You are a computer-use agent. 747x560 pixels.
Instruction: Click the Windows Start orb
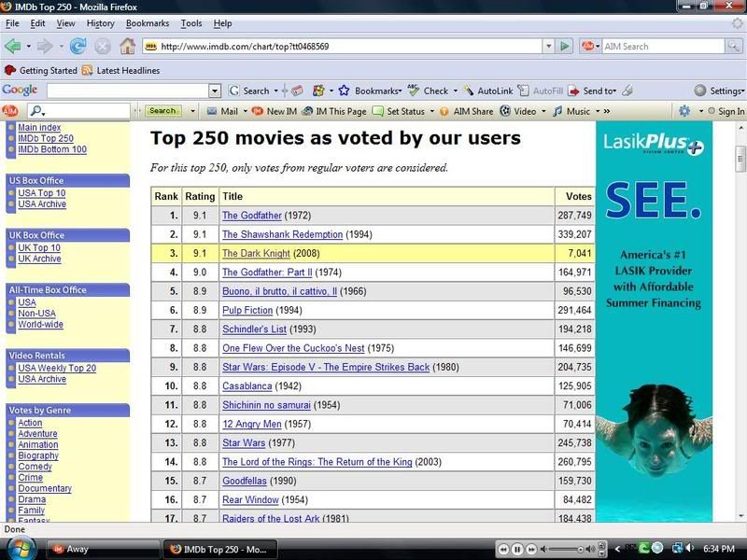point(20,549)
